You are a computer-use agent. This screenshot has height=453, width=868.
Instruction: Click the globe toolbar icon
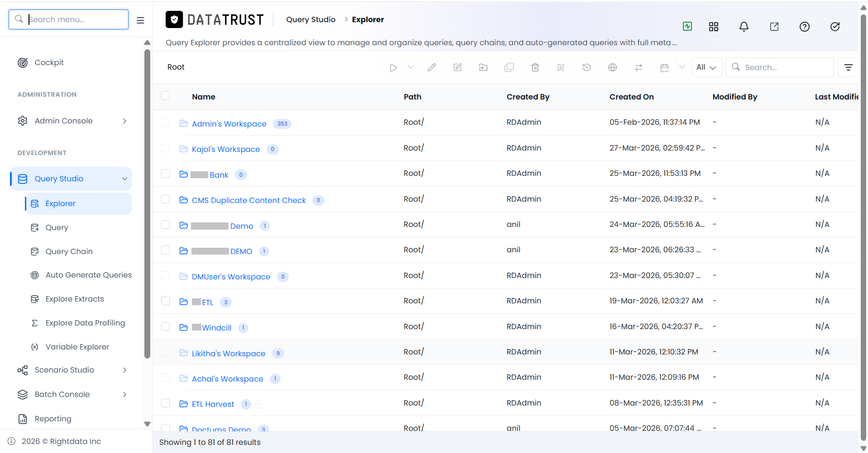coord(612,67)
